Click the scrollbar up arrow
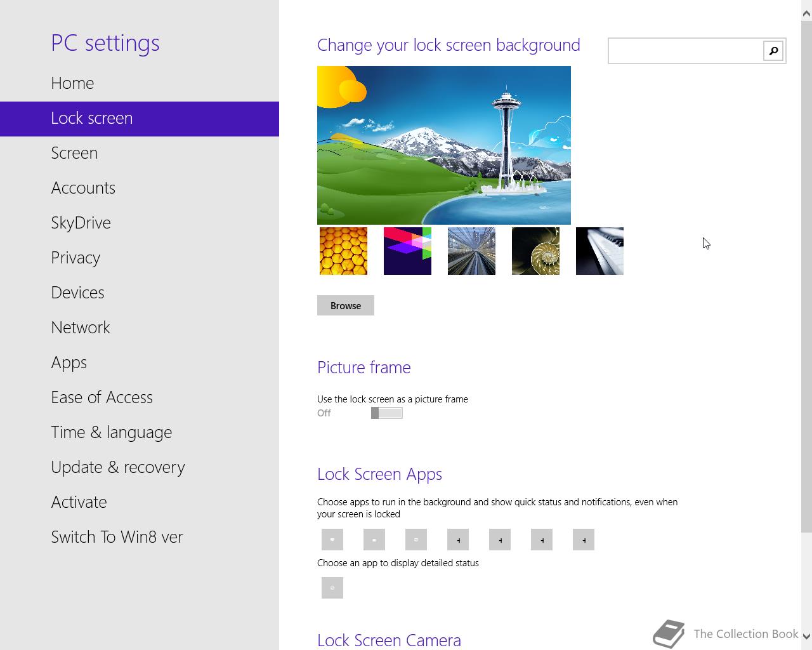The width and height of the screenshot is (812, 650). [x=806, y=12]
